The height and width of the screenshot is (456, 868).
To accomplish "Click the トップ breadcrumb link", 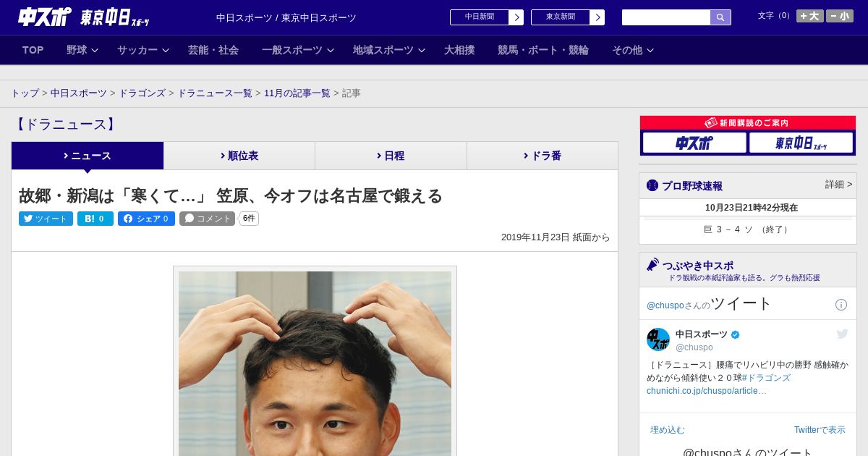I will tap(25, 93).
